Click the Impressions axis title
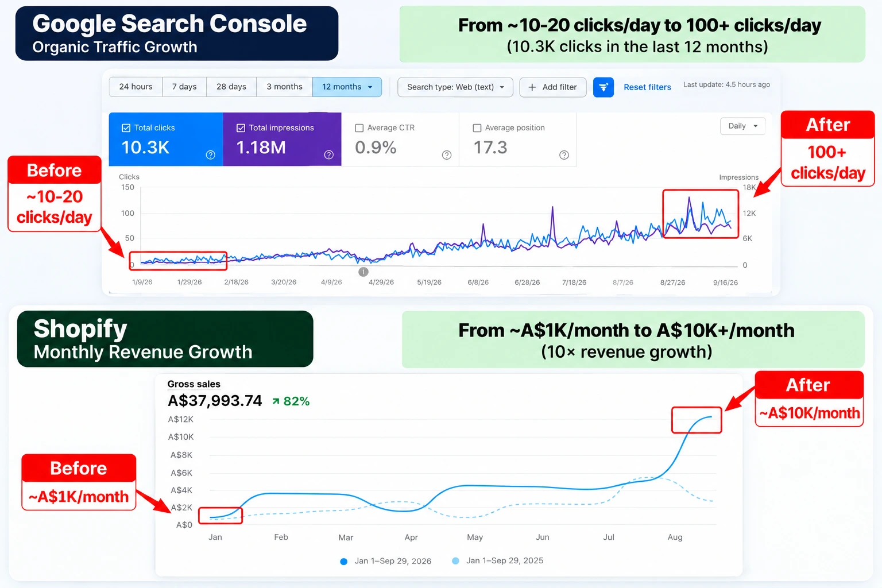The height and width of the screenshot is (588, 882). pos(738,177)
